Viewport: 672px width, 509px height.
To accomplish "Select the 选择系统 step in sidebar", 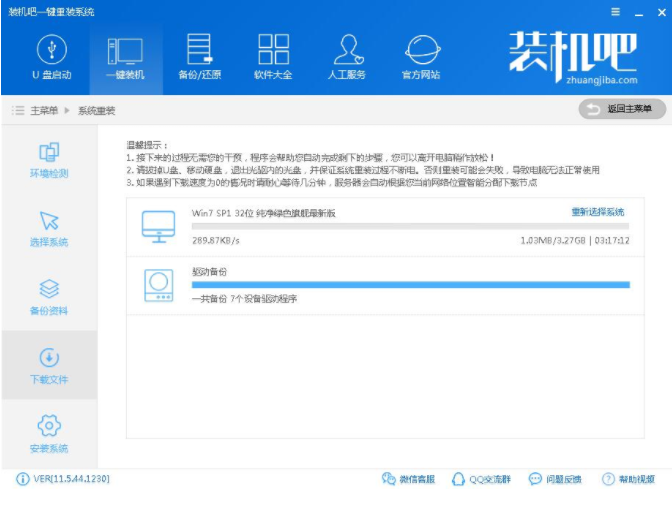I will coord(49,229).
